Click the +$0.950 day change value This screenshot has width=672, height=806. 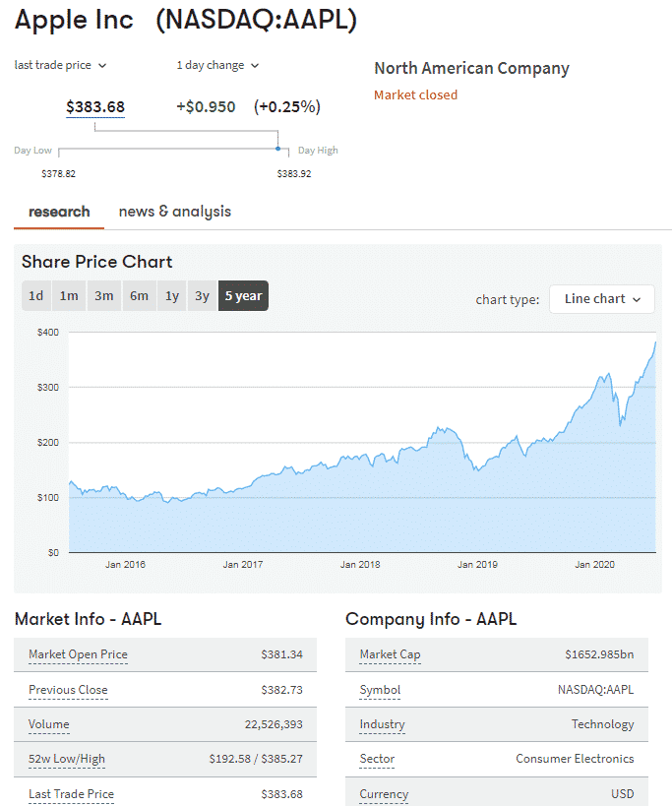pos(206,107)
